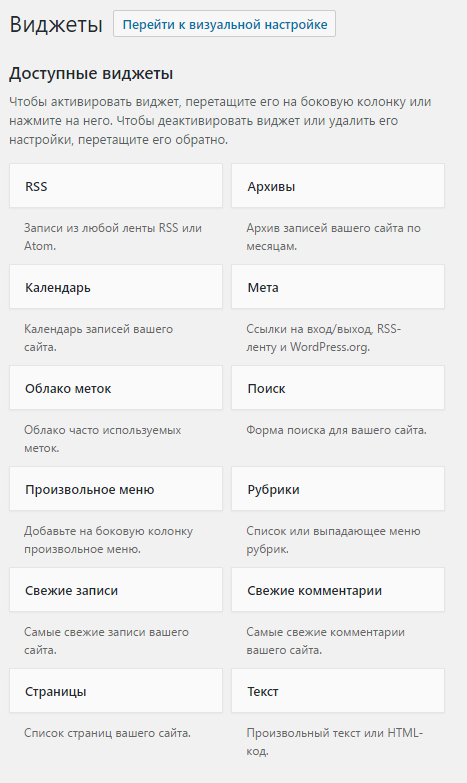Select the RSS widget
The image size is (467, 783).
coord(116,186)
